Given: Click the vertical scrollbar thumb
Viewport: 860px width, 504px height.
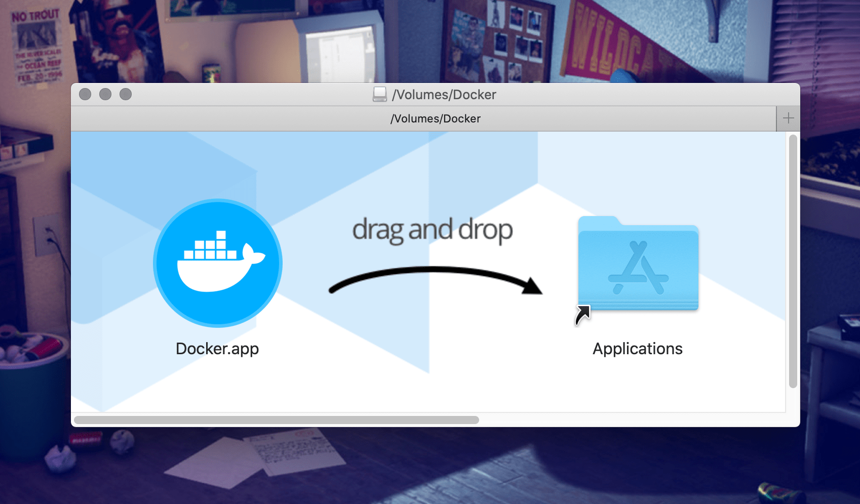Looking at the screenshot, I should (x=793, y=261).
